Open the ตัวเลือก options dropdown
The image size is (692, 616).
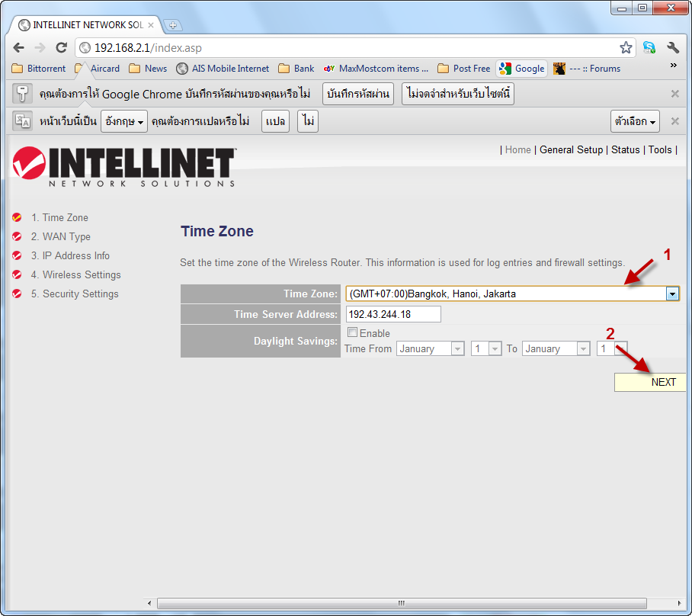(635, 121)
